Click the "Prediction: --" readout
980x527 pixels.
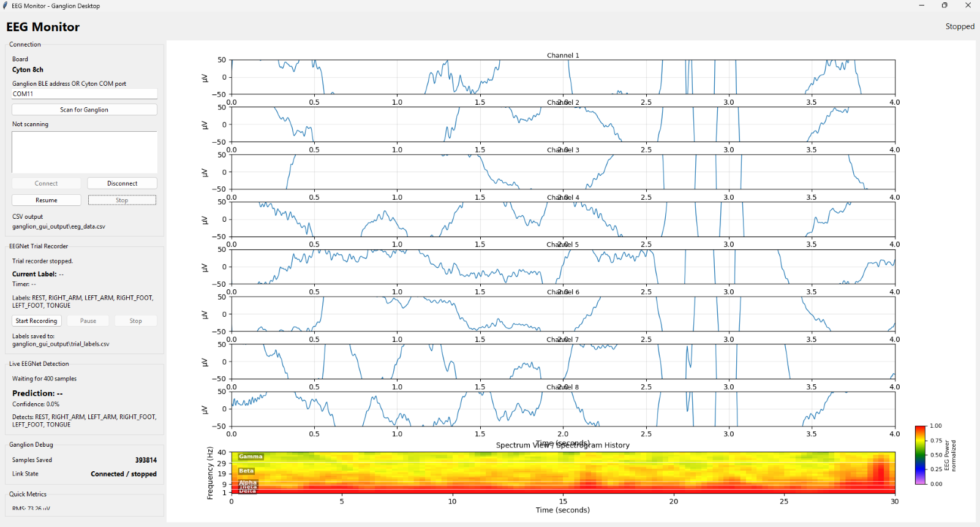(37, 393)
